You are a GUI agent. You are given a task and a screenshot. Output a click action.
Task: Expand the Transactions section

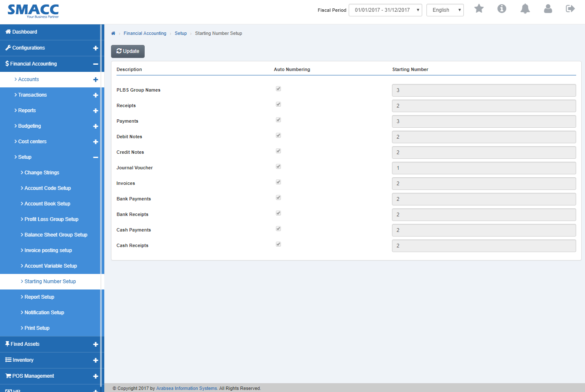tap(33, 95)
